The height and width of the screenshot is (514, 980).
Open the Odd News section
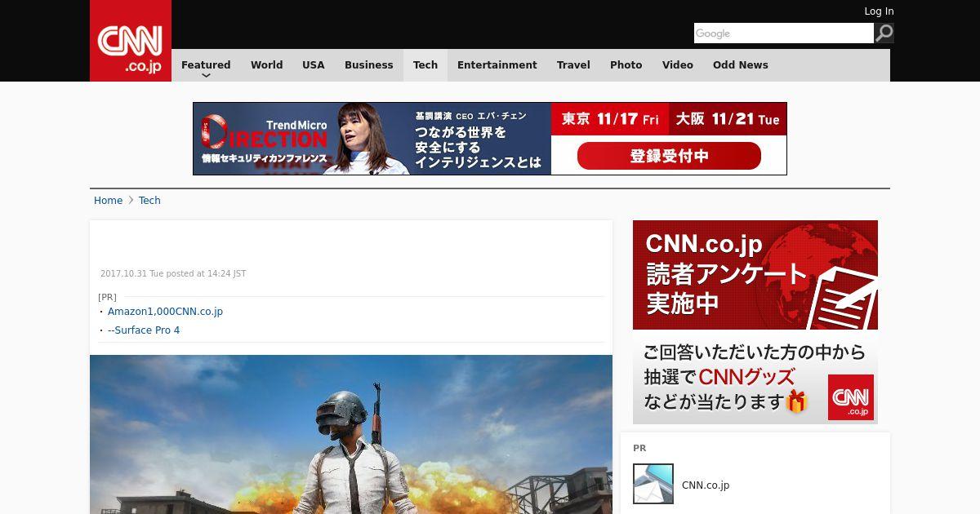741,65
